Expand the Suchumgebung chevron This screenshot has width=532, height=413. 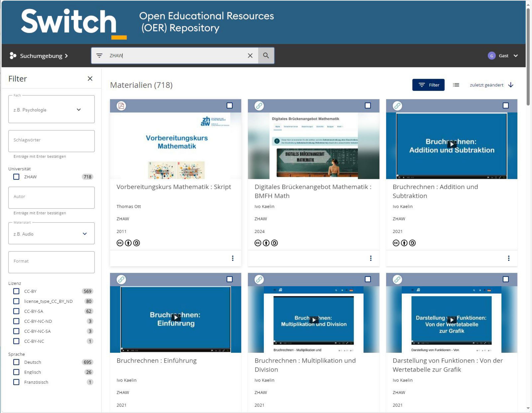click(66, 56)
